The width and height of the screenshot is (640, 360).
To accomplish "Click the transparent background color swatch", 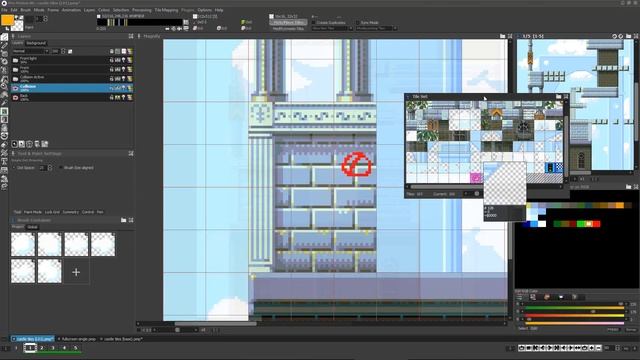I will pyautogui.click(x=17, y=25).
